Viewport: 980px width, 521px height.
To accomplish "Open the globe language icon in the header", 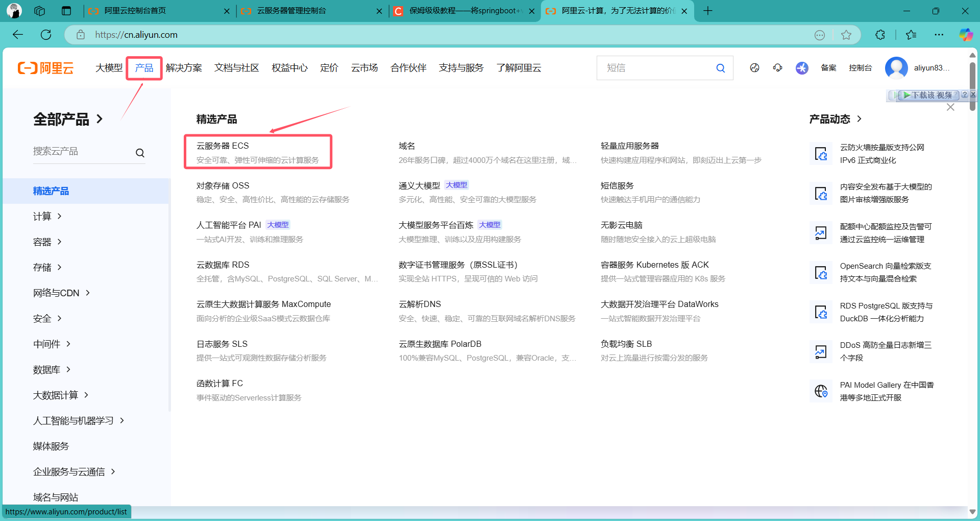I will [754, 68].
